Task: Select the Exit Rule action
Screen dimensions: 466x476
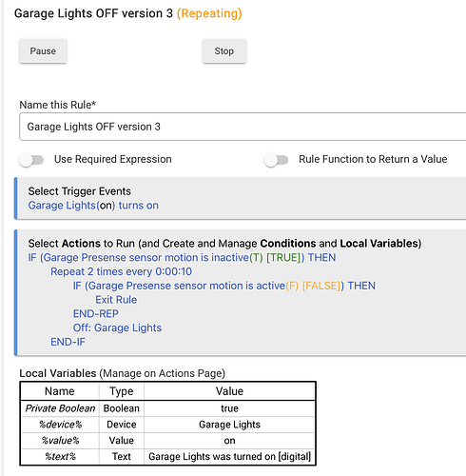Action: [116, 300]
